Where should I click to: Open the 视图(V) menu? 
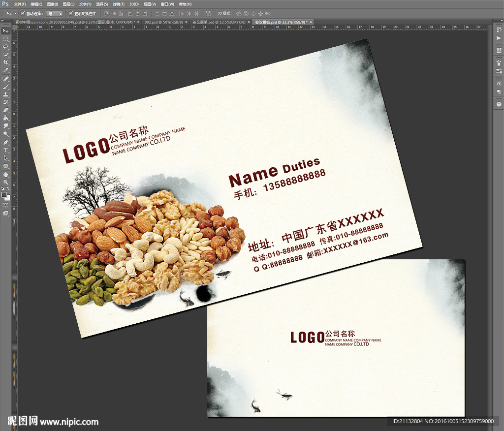coord(150,4)
